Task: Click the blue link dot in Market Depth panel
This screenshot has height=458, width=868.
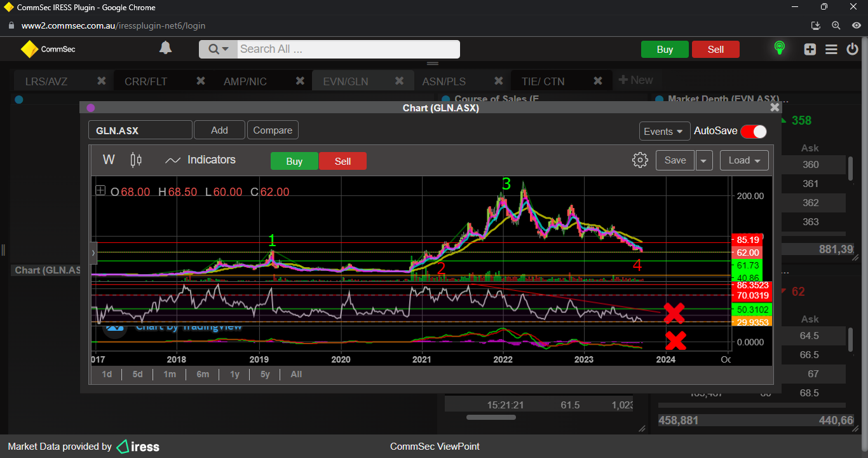Action: tap(659, 99)
